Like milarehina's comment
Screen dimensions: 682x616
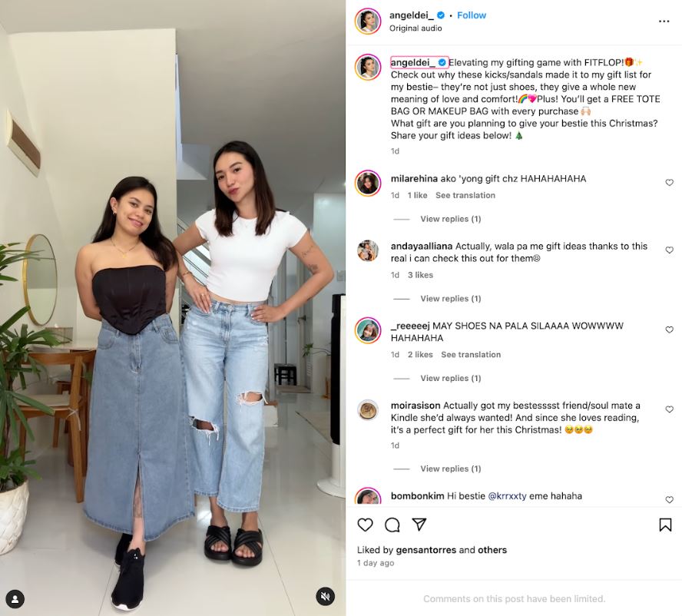[670, 182]
